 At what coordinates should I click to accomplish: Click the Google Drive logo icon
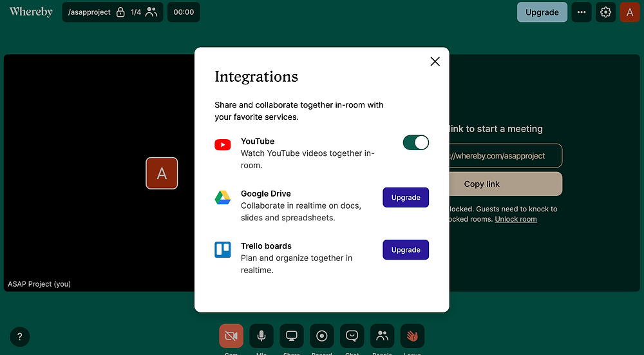[x=223, y=197]
